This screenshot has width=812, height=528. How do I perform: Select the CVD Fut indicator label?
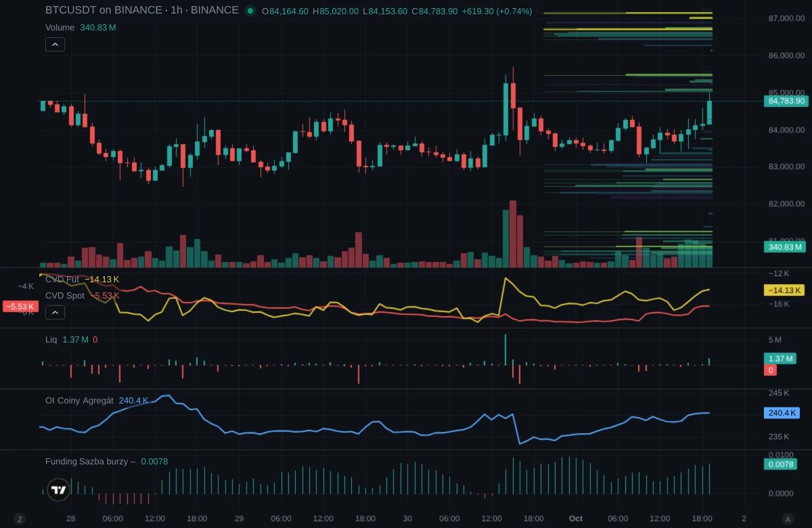(x=62, y=279)
